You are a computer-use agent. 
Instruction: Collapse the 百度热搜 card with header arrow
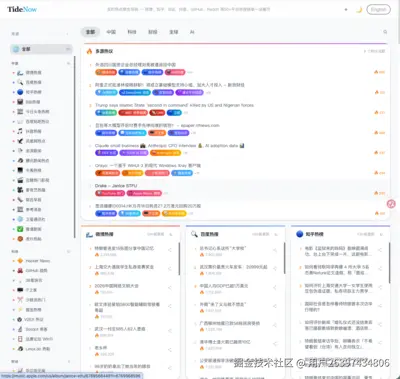point(276,234)
